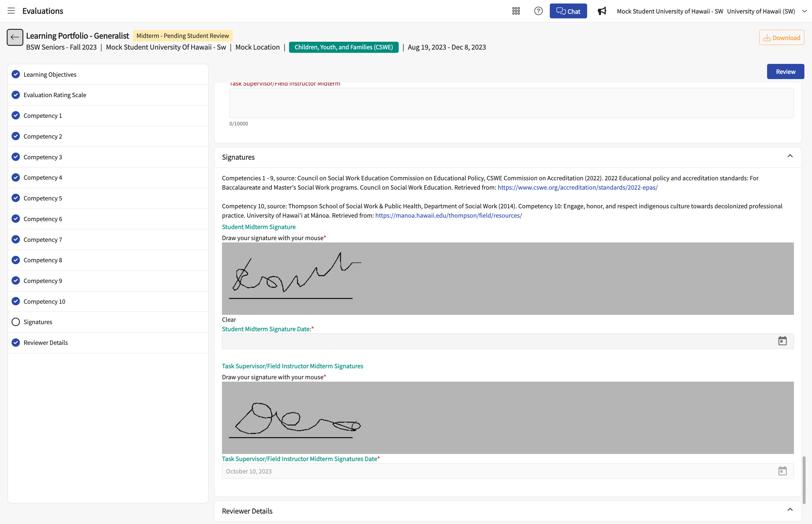
Task: Select Competency 8 in the sidebar
Action: coord(108,260)
